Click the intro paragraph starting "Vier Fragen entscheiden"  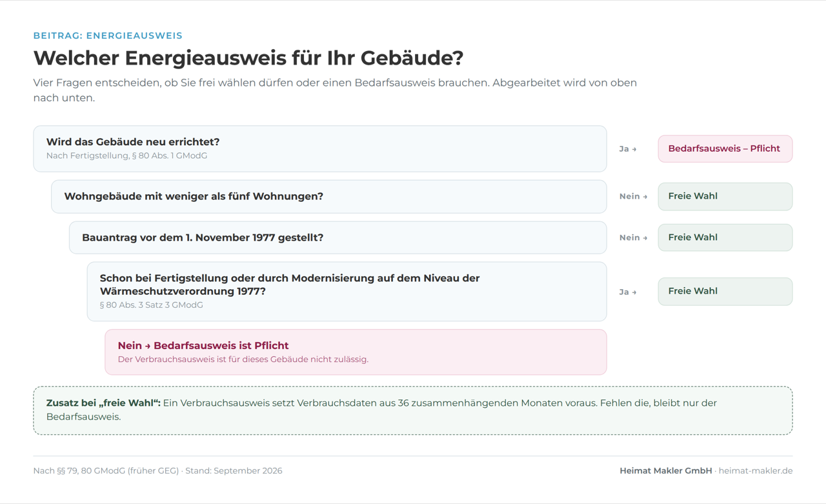click(x=335, y=90)
